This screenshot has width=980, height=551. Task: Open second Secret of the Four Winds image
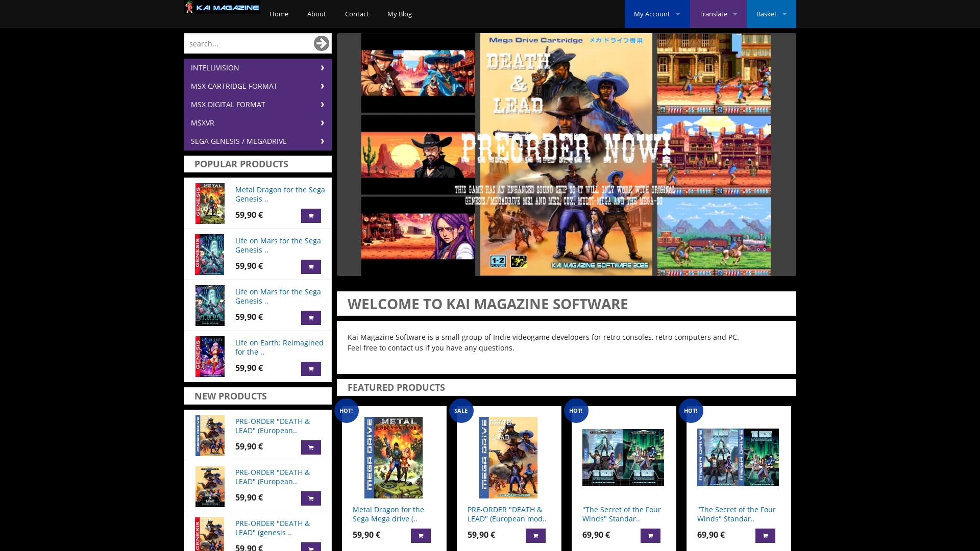click(x=738, y=458)
